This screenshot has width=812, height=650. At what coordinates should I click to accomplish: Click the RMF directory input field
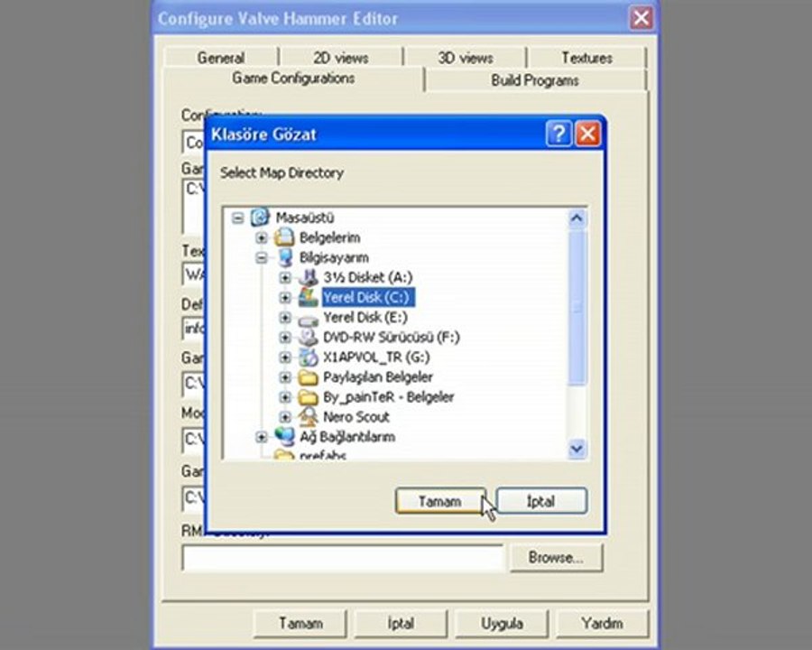tap(342, 558)
